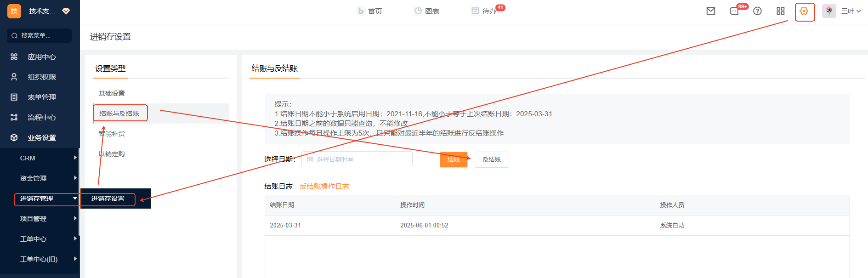Viewport: 868px width, 278px height.
Task: Expand the 资金管理 submenu arrow
Action: [75, 178]
